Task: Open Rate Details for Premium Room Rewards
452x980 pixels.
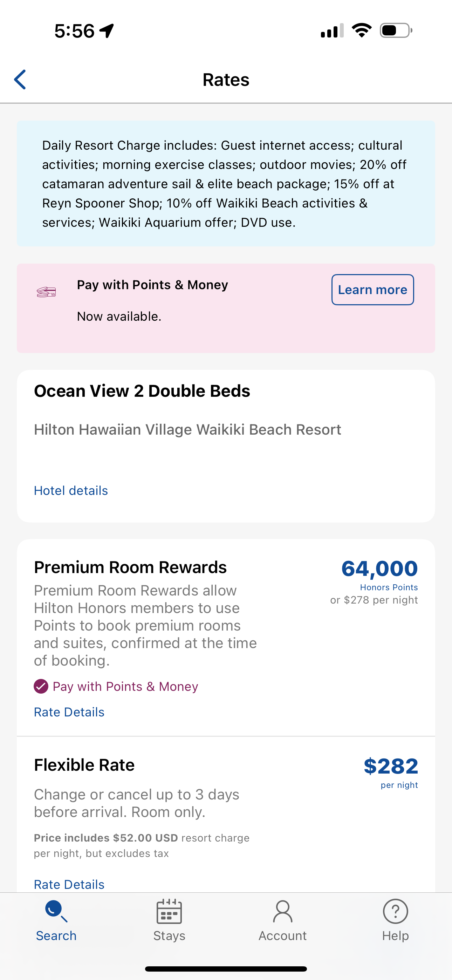Action: click(69, 712)
